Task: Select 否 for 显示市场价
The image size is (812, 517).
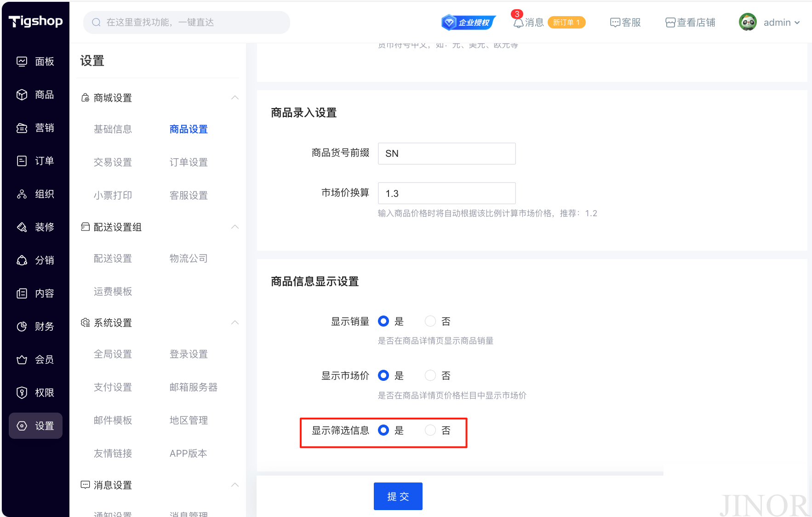Action: click(x=430, y=376)
